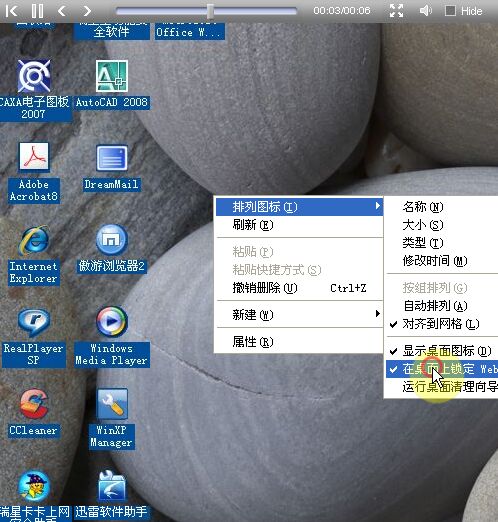This screenshot has width=498, height=522.
Task: Step to the next frame
Action: (x=87, y=11)
